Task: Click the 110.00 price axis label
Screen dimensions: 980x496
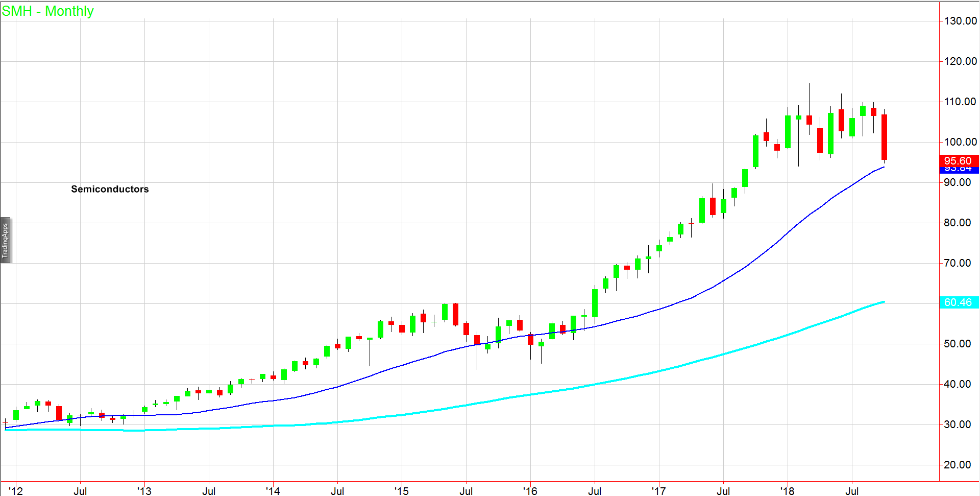Action: tap(960, 102)
